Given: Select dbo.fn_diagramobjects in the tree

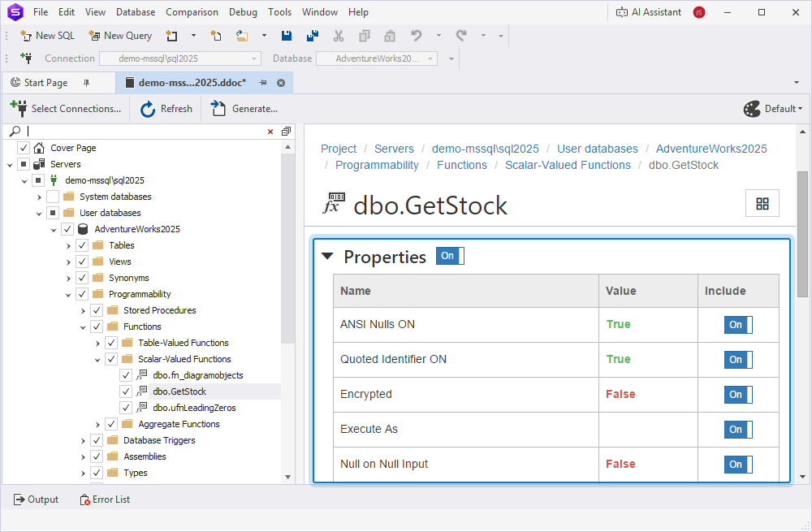Looking at the screenshot, I should click(x=198, y=375).
